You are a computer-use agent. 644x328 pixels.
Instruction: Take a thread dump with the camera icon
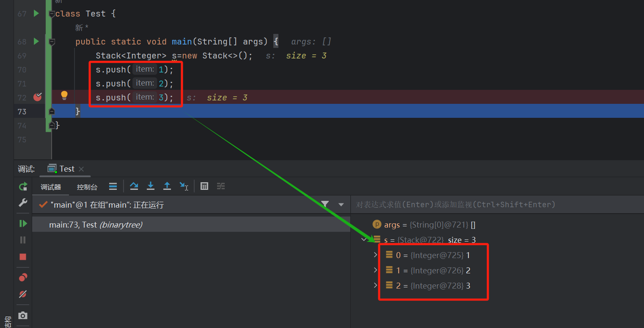[x=23, y=315]
